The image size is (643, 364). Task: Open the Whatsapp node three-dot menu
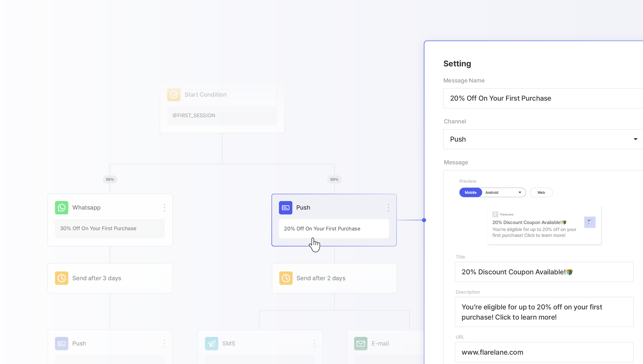pos(165,207)
